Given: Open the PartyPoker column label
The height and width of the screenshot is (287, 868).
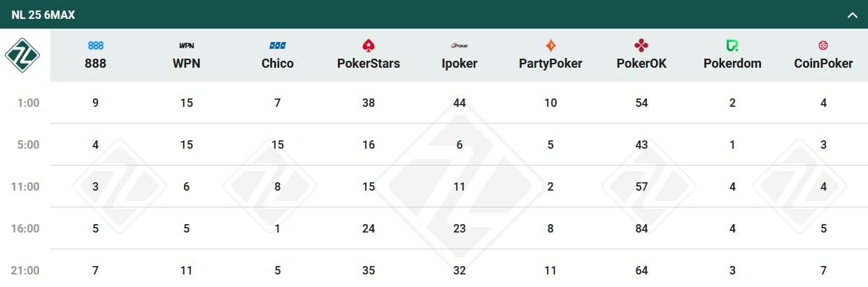Looking at the screenshot, I should 550,64.
